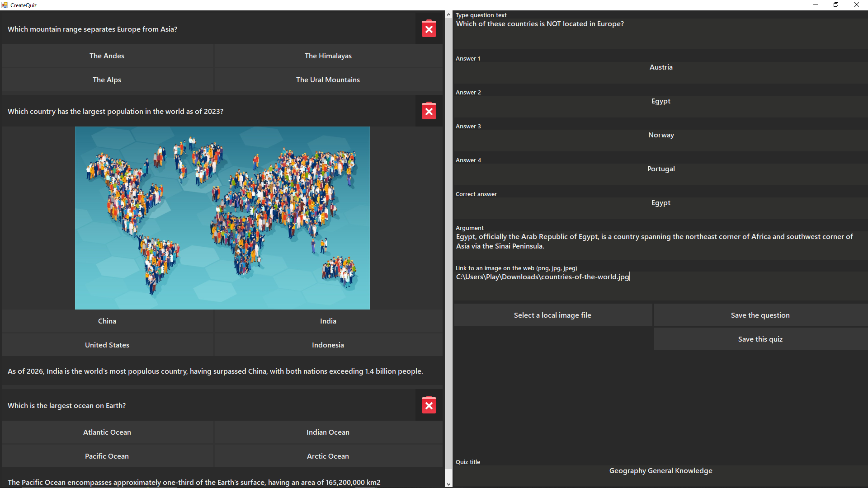
Task: Select the Pacific Ocean answer
Action: [x=107, y=456]
